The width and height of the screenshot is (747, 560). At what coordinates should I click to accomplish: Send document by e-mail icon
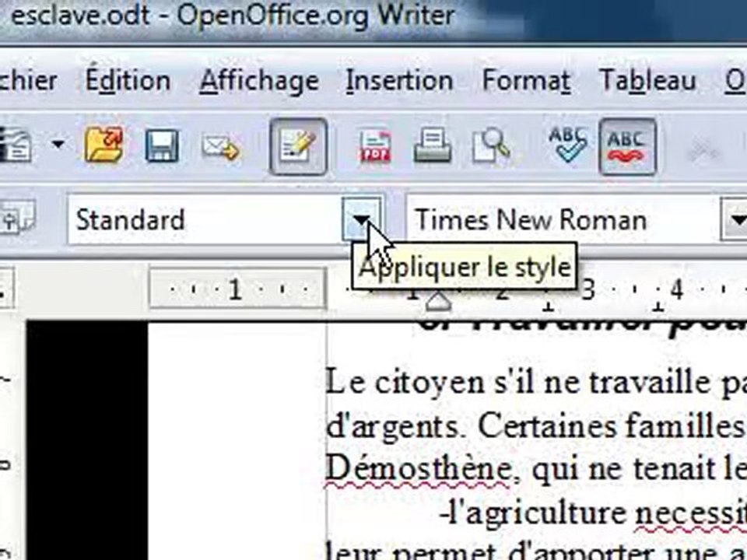click(220, 147)
